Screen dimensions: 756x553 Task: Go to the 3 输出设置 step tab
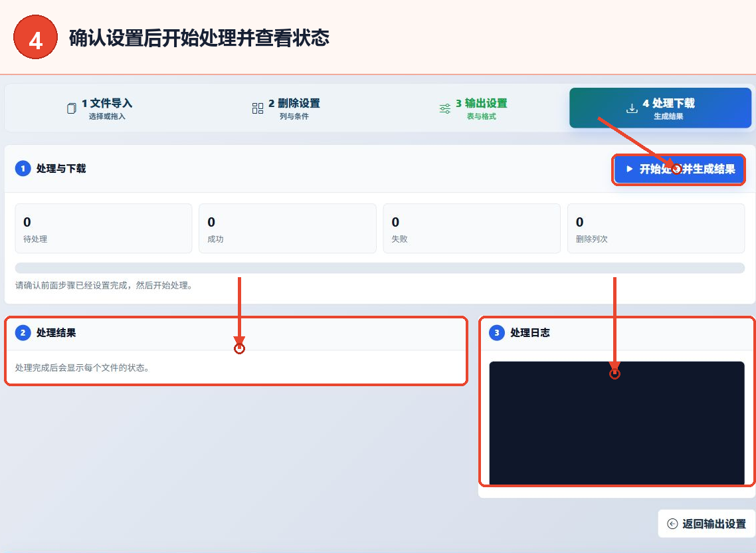coord(473,108)
